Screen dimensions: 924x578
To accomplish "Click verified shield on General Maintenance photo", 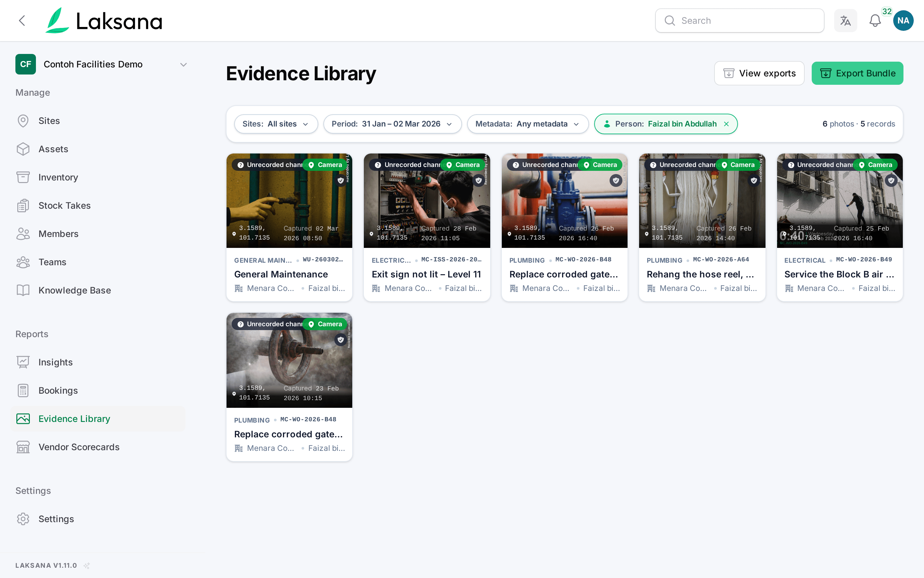I will [x=341, y=180].
